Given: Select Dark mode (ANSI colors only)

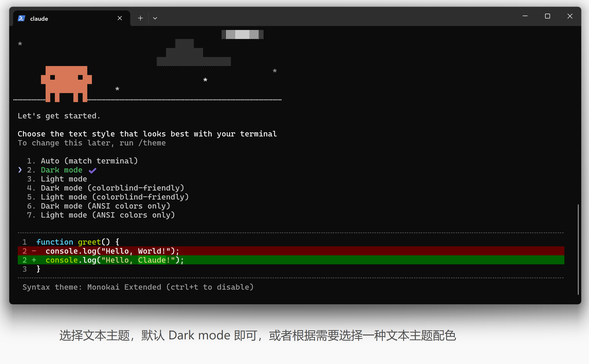Looking at the screenshot, I should click(98, 206).
